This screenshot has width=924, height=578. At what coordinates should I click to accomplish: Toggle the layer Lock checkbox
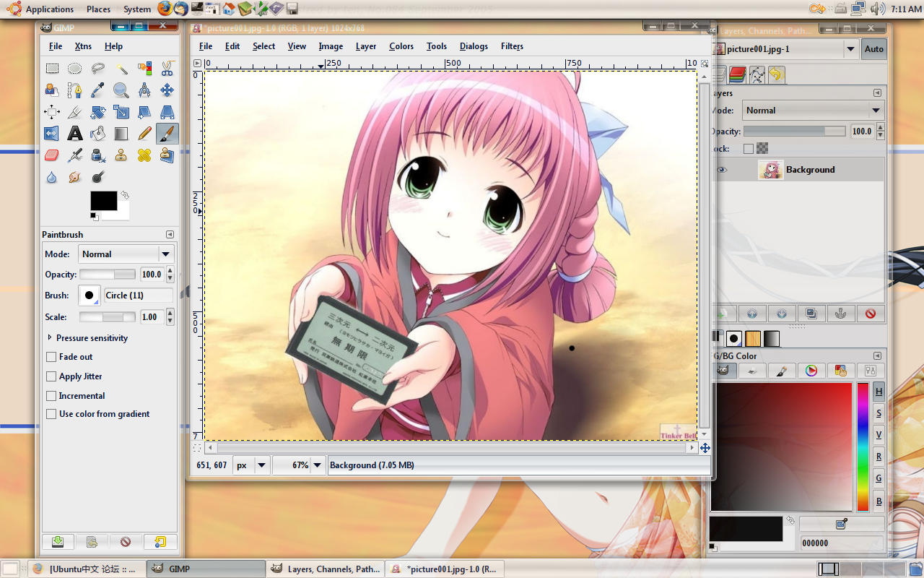coord(749,149)
